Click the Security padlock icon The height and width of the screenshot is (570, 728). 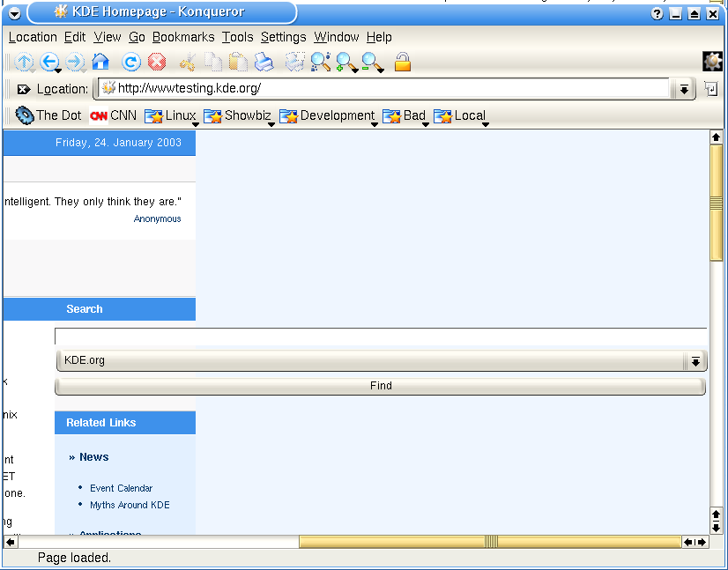pos(403,62)
